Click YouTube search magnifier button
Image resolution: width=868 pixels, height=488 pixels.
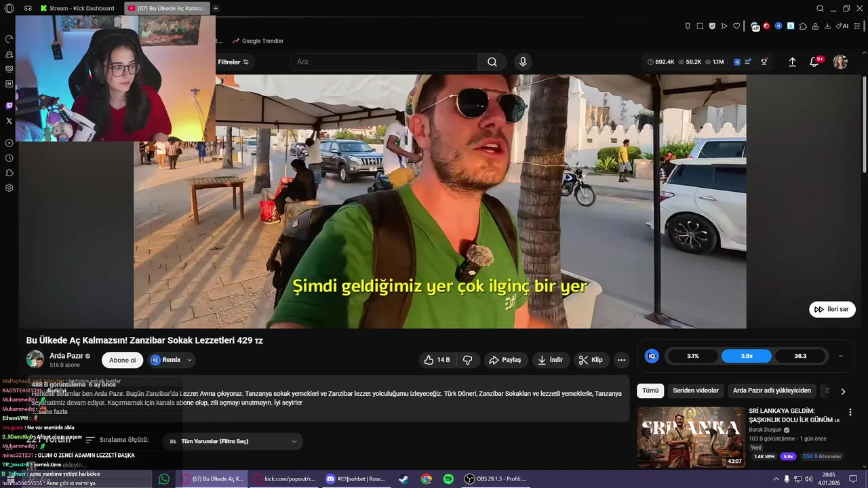492,62
